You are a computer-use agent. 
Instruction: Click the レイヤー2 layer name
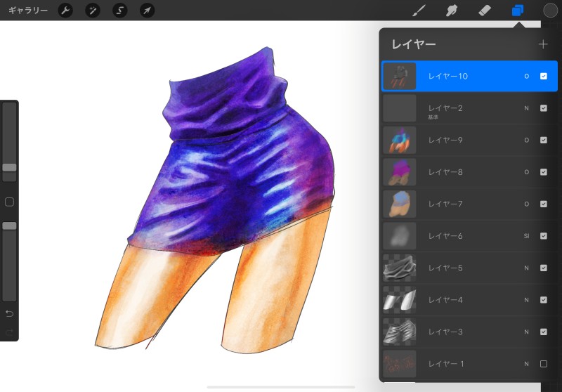(445, 108)
